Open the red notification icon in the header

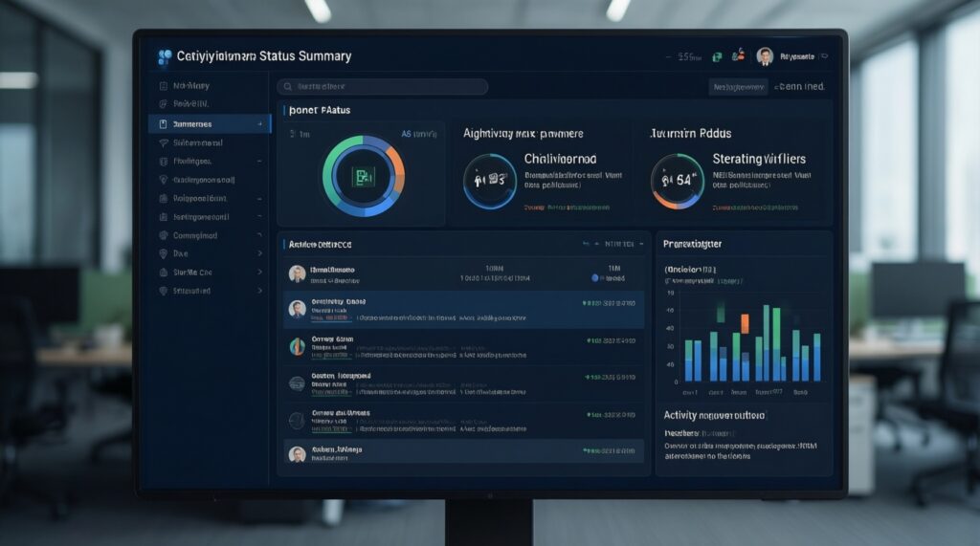tap(738, 55)
